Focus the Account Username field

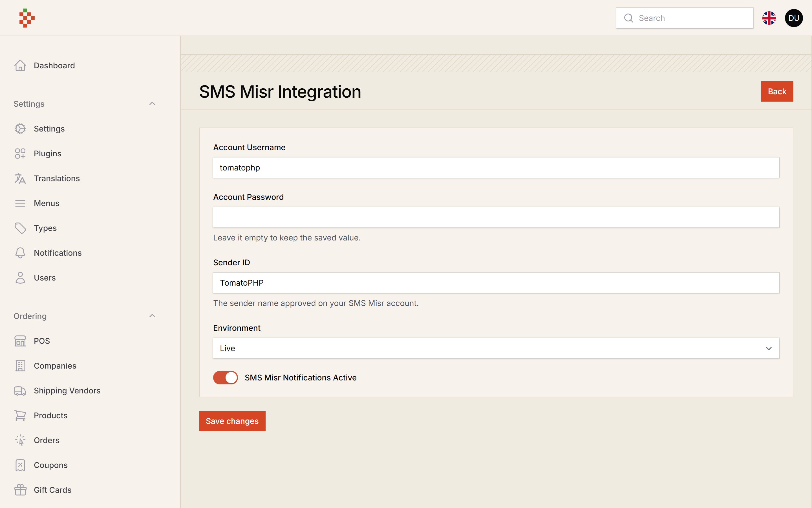496,168
